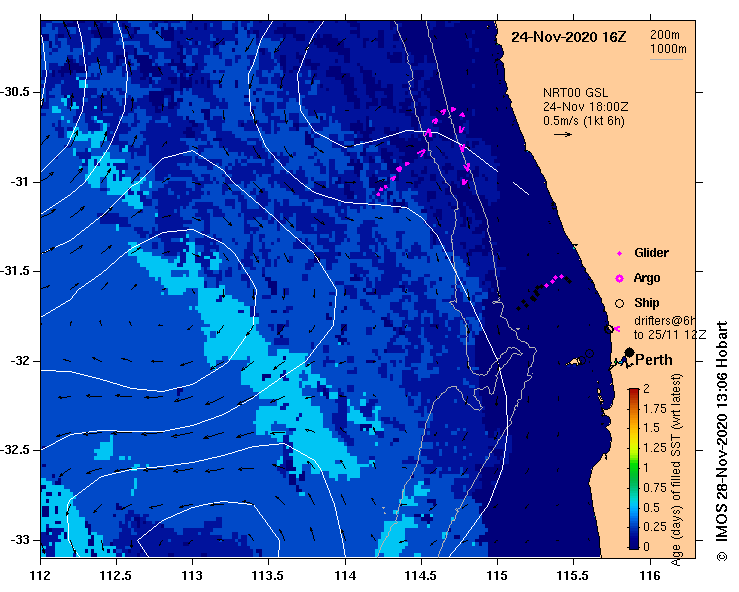The height and width of the screenshot is (592, 739).
Task: Click the ship circle markers west of Perth
Action: pyautogui.click(x=585, y=357)
